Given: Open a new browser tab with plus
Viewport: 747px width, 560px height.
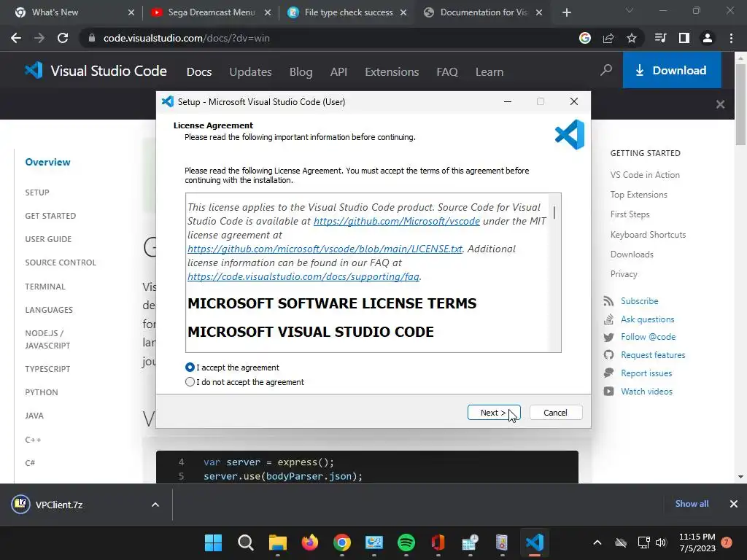Looking at the screenshot, I should [x=566, y=12].
